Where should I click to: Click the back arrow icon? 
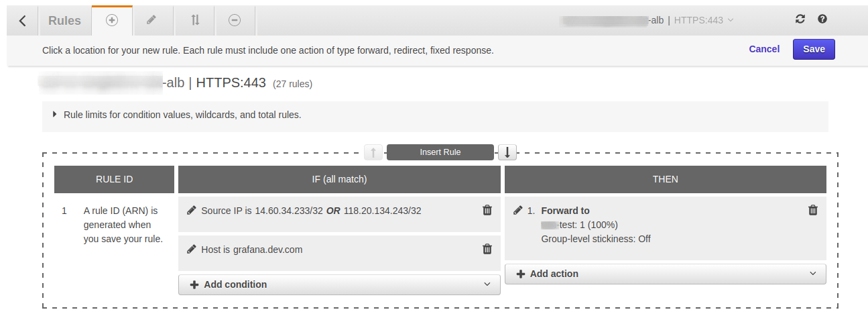click(x=23, y=21)
